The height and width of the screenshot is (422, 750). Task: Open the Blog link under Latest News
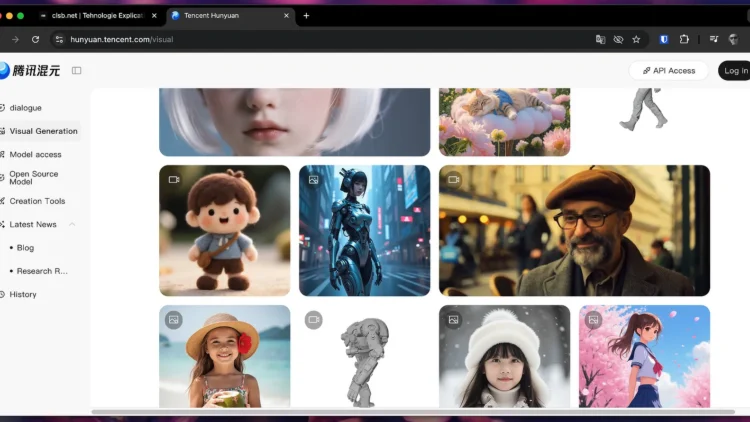pyautogui.click(x=26, y=248)
